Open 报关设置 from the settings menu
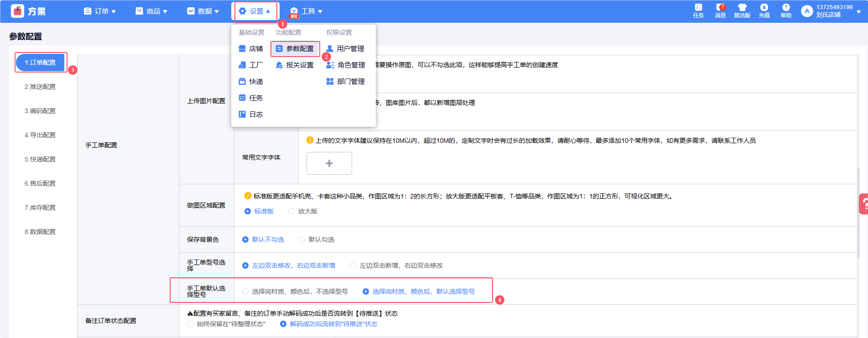This screenshot has height=338, width=868. 295,65
